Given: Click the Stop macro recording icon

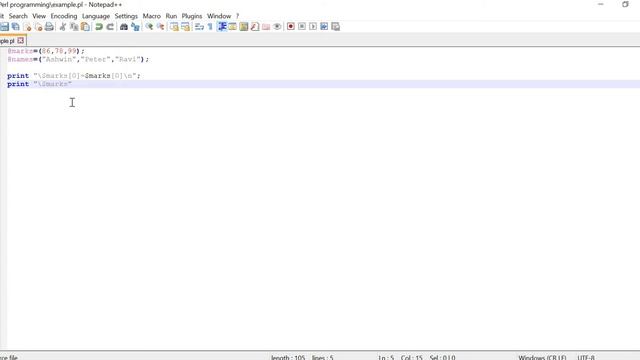Looking at the screenshot, I should [x=302, y=27].
